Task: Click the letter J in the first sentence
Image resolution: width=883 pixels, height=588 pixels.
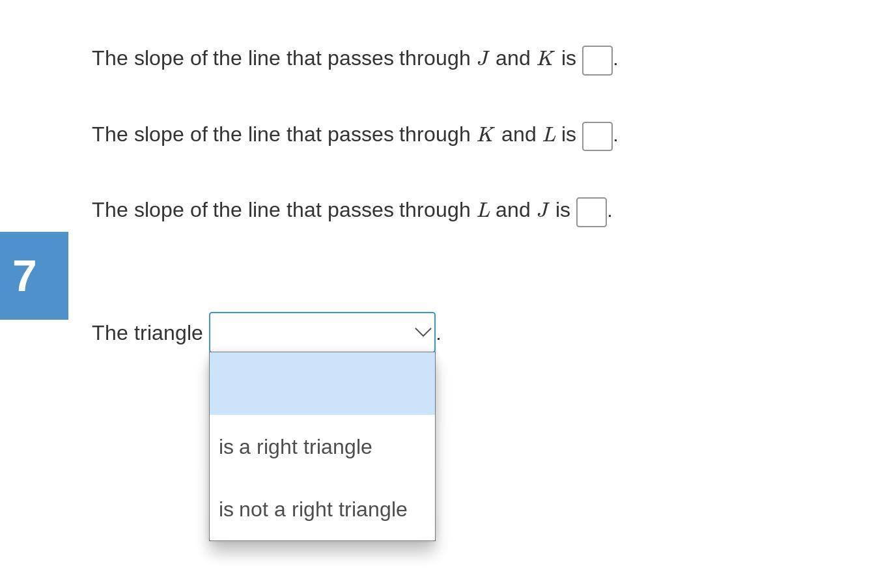Action: [x=483, y=59]
